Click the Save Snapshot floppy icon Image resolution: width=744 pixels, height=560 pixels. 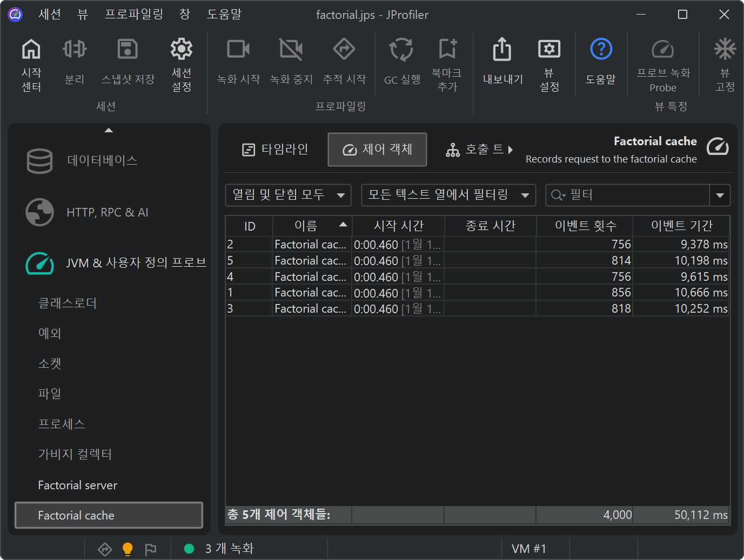pyautogui.click(x=128, y=50)
